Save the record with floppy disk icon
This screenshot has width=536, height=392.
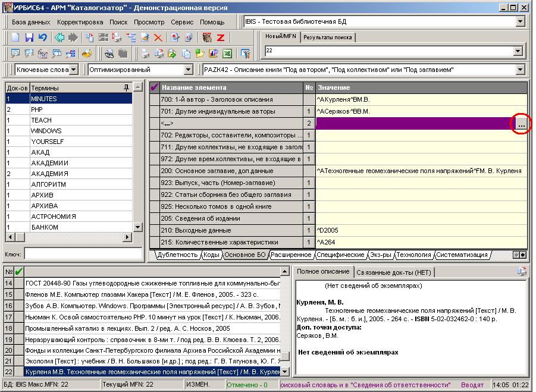point(29,37)
